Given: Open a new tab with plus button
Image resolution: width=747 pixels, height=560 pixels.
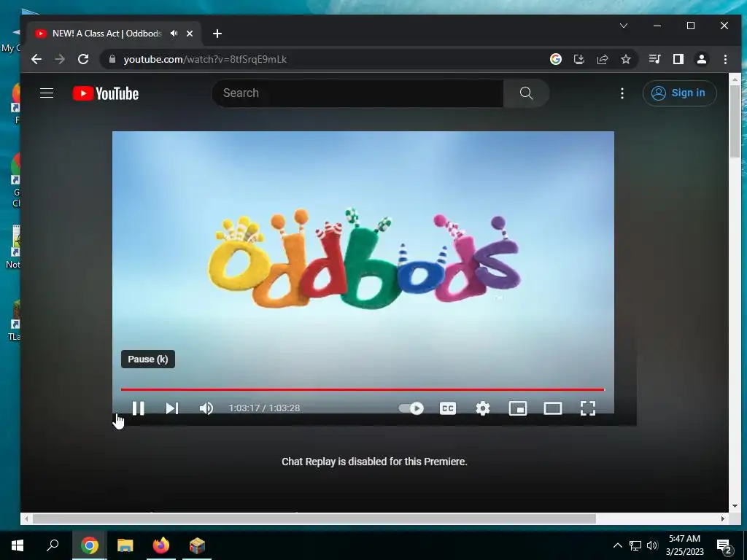Looking at the screenshot, I should pos(217,34).
